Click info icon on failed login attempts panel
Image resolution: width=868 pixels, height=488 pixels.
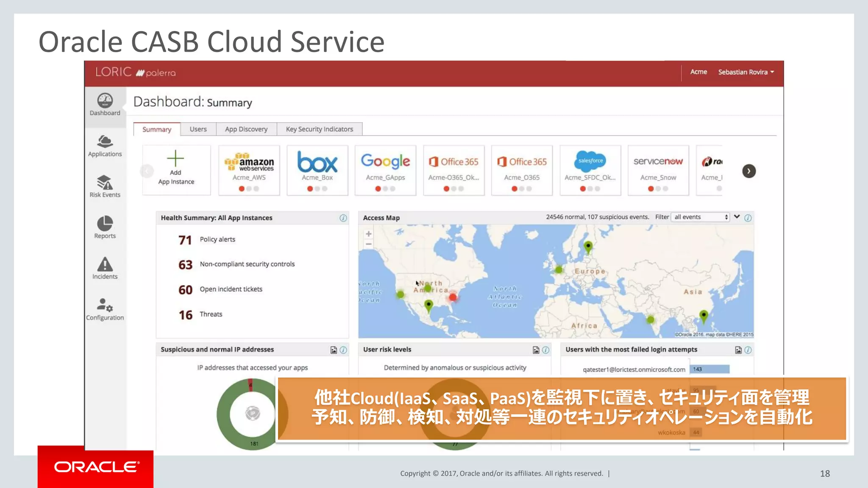[x=748, y=350]
